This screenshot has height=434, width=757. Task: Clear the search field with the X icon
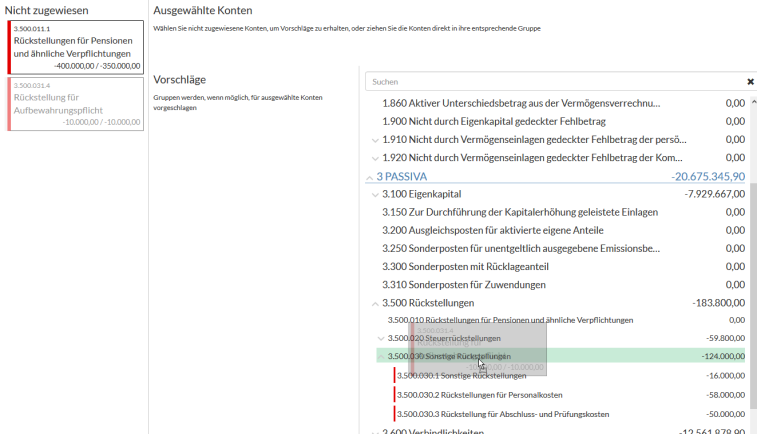(x=750, y=82)
